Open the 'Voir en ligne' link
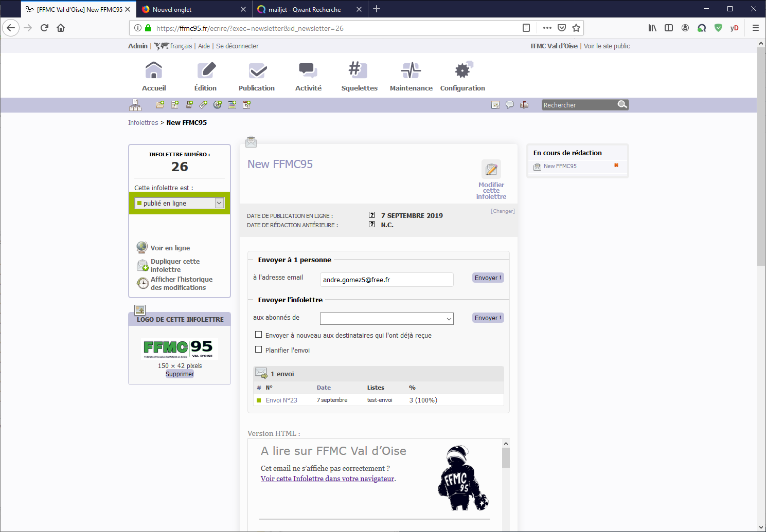The width and height of the screenshot is (766, 532). [170, 248]
